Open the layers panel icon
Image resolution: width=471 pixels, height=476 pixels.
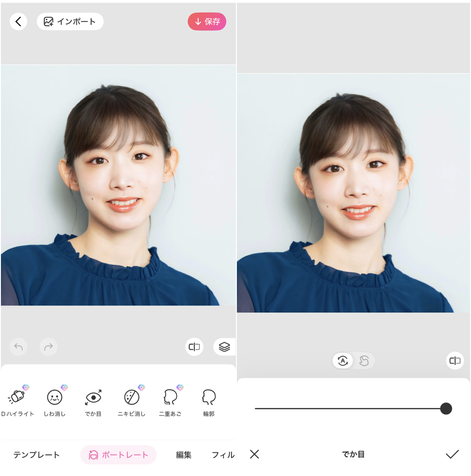[x=224, y=346]
